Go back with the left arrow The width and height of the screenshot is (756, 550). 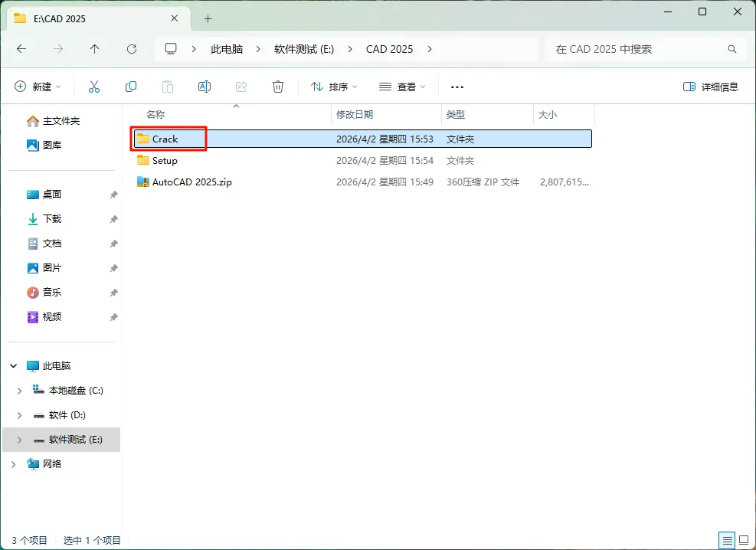[x=21, y=49]
